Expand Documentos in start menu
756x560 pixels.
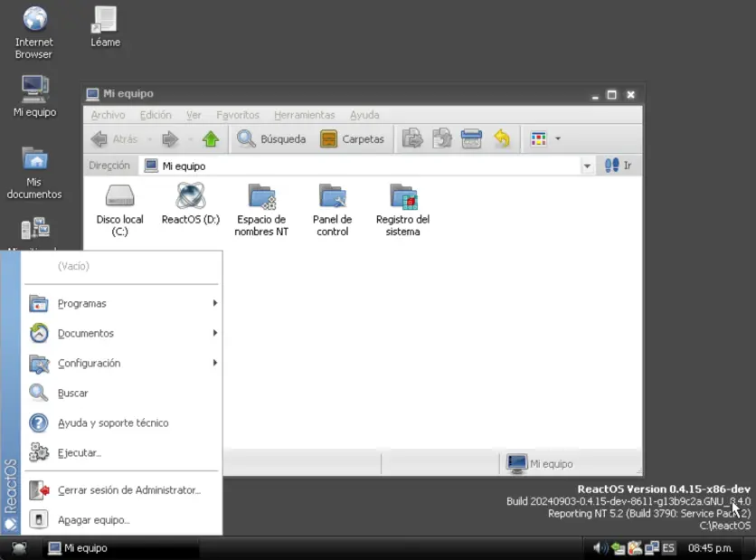click(x=123, y=333)
